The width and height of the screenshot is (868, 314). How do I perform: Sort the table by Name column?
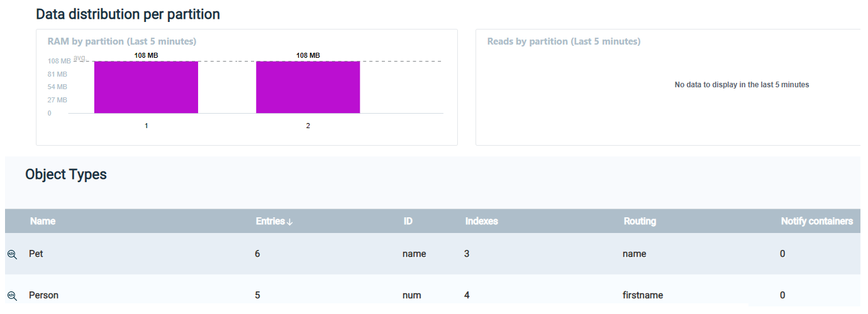coord(43,221)
